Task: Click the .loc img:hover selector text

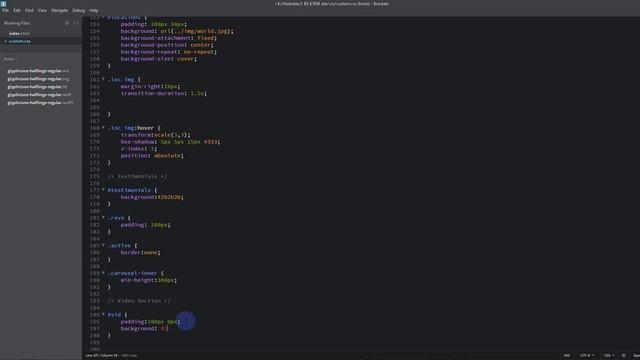Action: pyautogui.click(x=131, y=128)
